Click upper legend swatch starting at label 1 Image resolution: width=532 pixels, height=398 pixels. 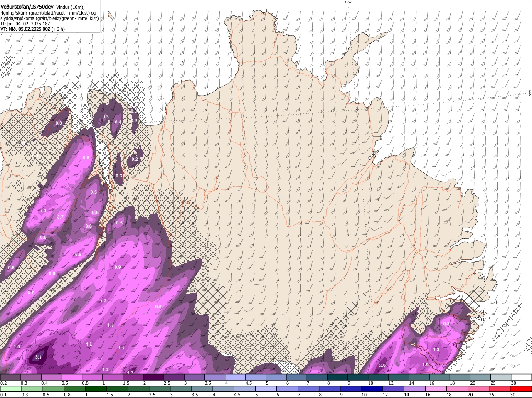113,377
